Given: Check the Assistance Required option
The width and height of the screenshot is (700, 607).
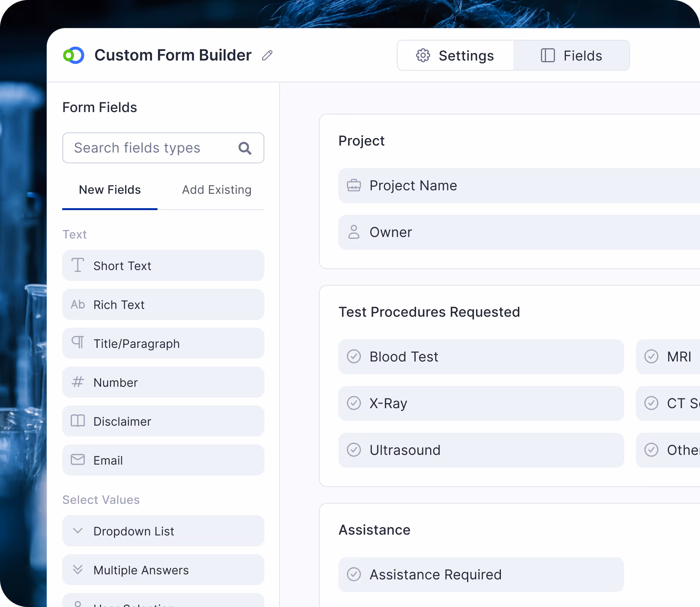Looking at the screenshot, I should click(354, 574).
